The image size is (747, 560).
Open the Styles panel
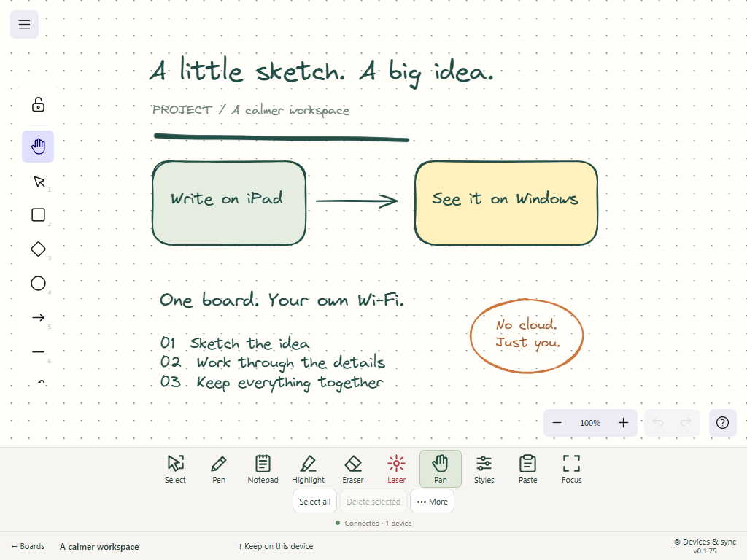484,469
